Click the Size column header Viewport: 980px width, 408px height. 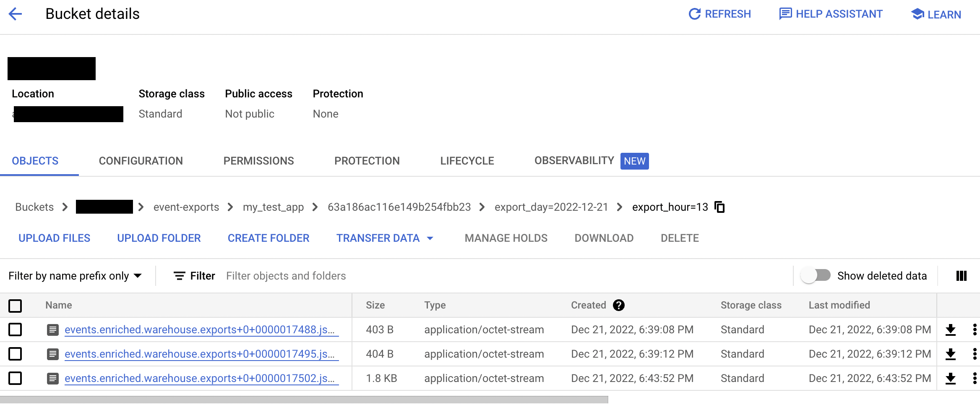click(375, 305)
